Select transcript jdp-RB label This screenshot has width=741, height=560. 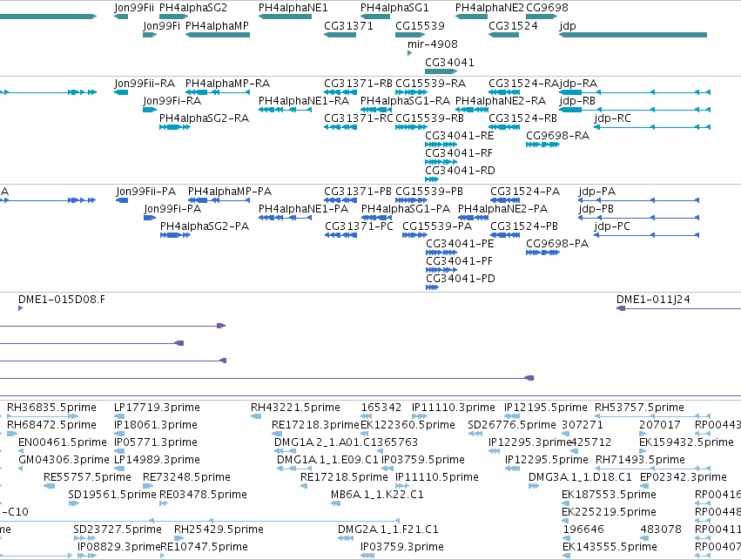click(577, 101)
